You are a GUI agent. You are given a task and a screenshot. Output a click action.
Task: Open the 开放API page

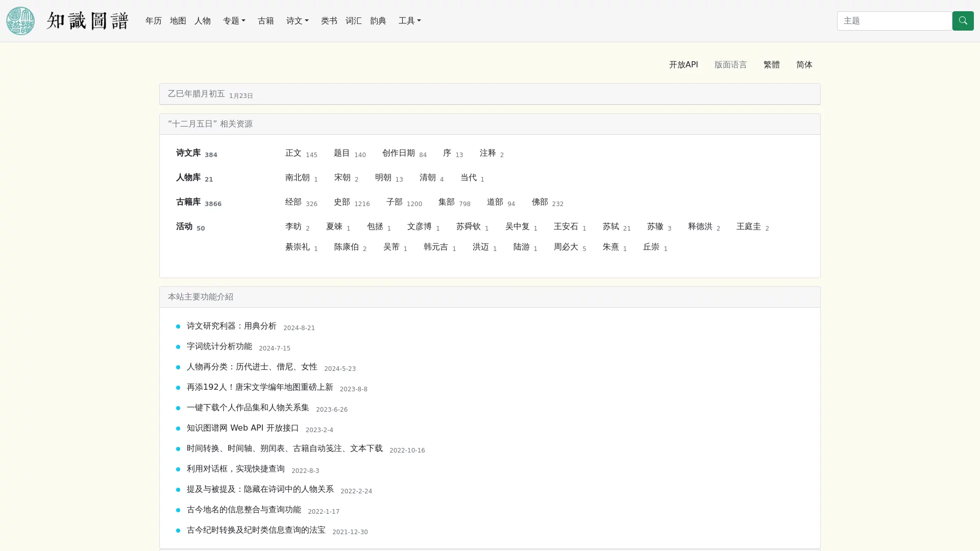tap(683, 64)
